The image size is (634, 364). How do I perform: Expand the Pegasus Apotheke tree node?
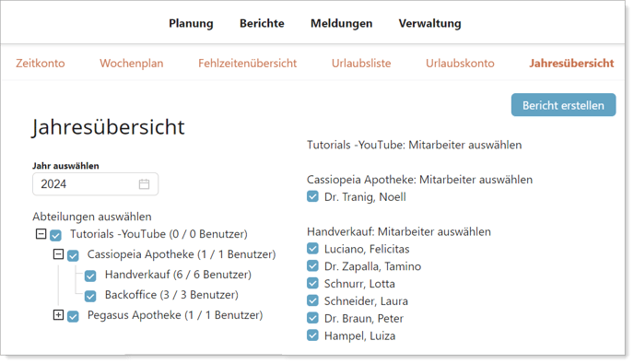59,314
